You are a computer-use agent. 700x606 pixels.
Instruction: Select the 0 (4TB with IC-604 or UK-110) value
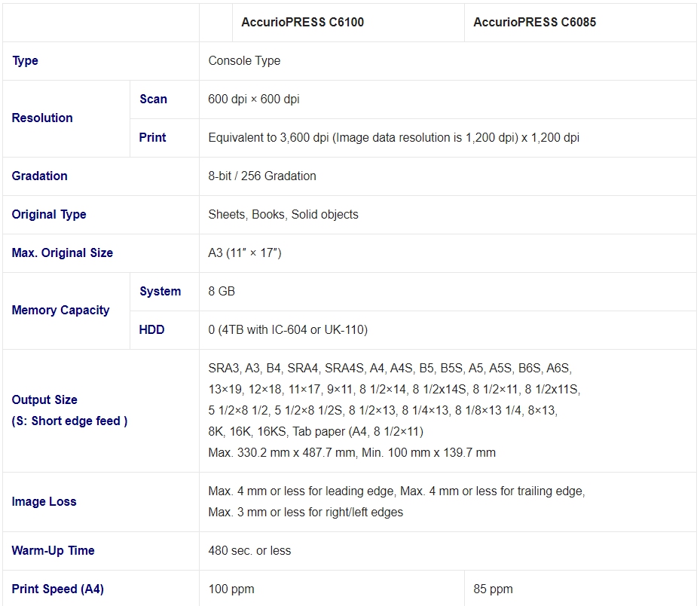[288, 330]
